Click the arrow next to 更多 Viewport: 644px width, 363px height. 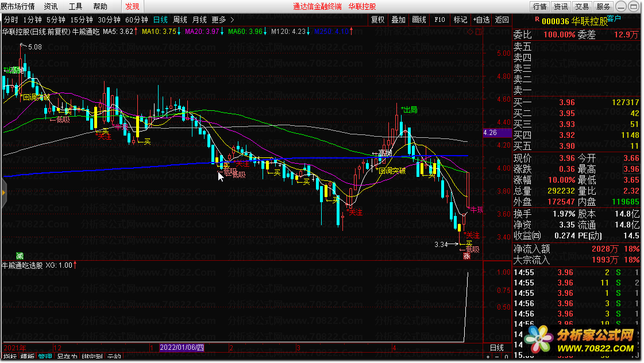(x=233, y=20)
